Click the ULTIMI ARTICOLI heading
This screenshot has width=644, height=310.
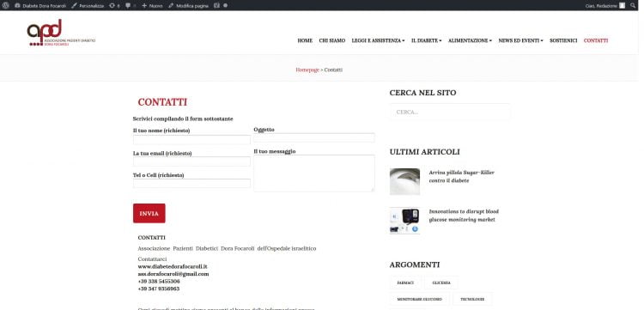425,152
